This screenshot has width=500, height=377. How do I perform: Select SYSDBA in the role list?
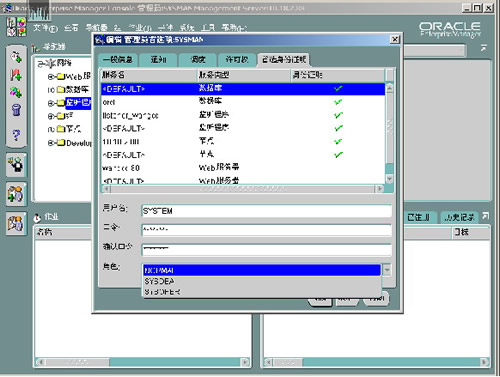point(262,281)
